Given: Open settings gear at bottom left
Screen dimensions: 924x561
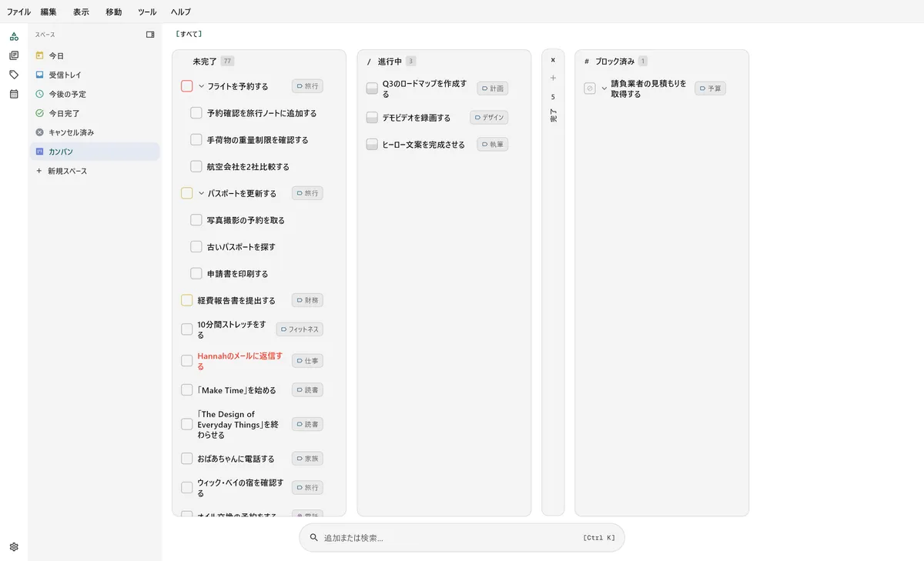Looking at the screenshot, I should tap(14, 547).
